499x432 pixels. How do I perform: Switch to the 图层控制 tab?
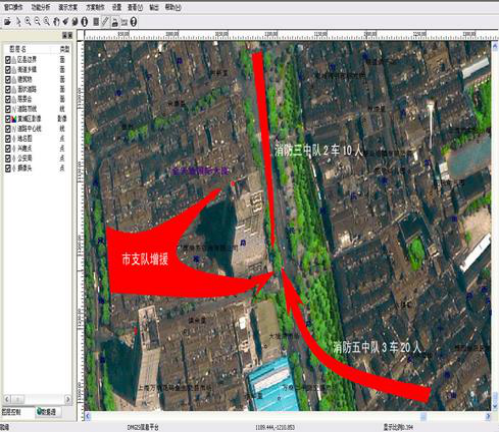(11, 412)
